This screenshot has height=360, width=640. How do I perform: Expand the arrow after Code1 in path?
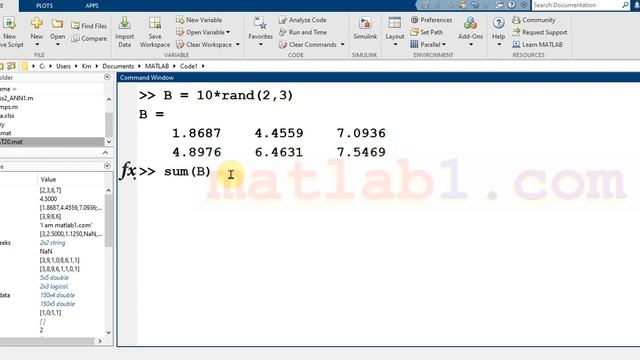pyautogui.click(x=203, y=66)
